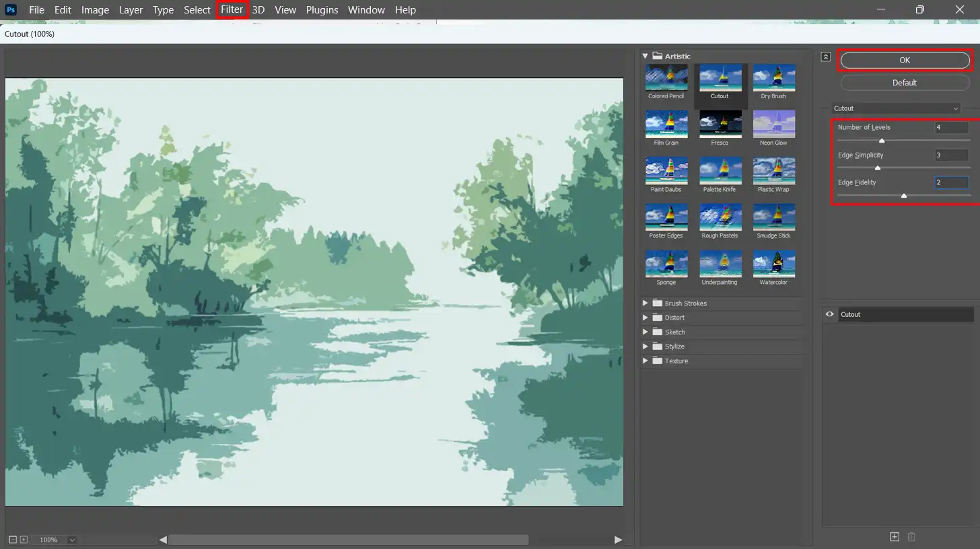The height and width of the screenshot is (549, 980).
Task: Click the OK button
Action: 905,61
